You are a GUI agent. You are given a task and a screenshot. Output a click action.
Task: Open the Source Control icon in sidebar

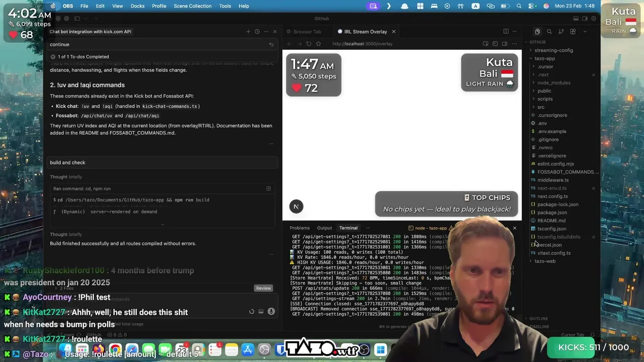[561, 32]
